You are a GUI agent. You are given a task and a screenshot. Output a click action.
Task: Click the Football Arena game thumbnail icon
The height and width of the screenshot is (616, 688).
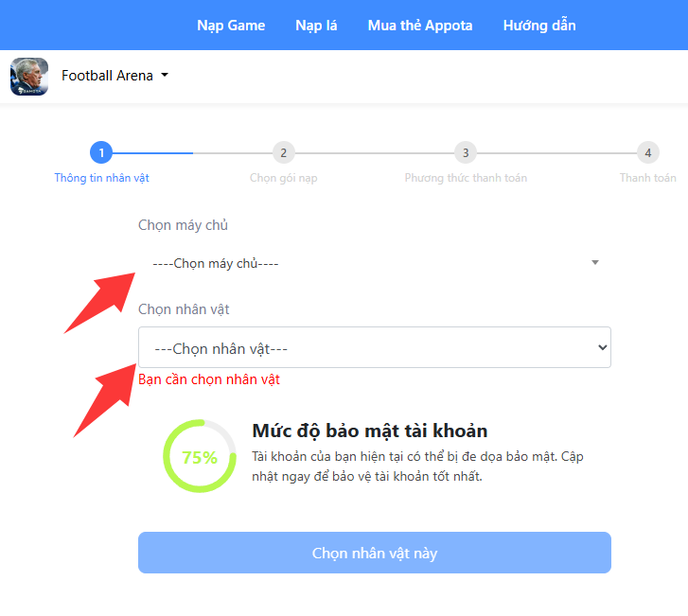29,77
